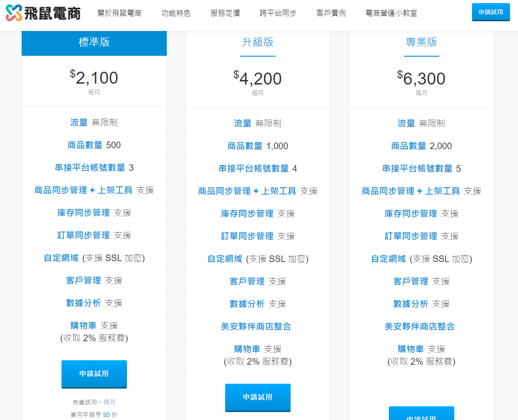Open the 關於飛鼠電商 menu item
Viewport: 518px width, 420px height.
point(119,13)
